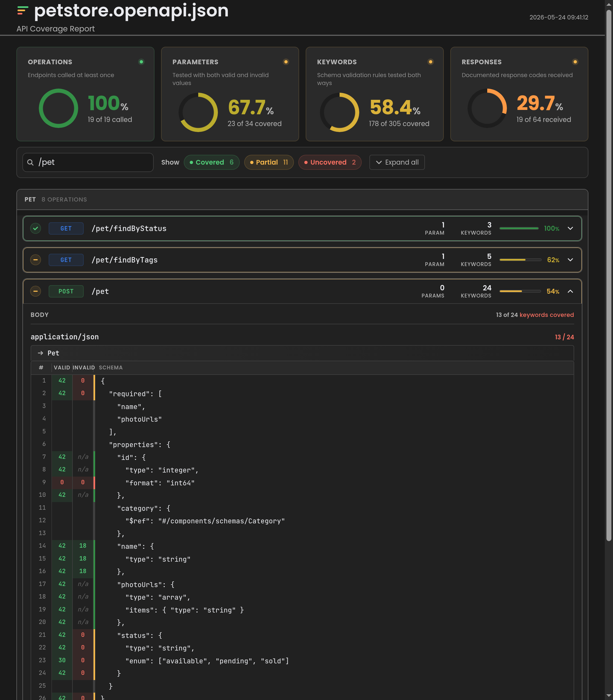The image size is (613, 700).
Task: Click the status dot on Parameters card
Action: click(x=286, y=62)
